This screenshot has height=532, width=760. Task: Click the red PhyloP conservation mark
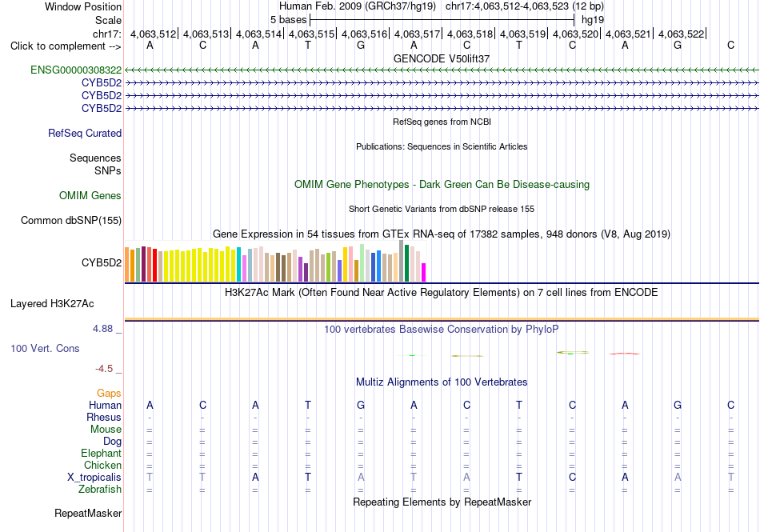click(x=625, y=354)
